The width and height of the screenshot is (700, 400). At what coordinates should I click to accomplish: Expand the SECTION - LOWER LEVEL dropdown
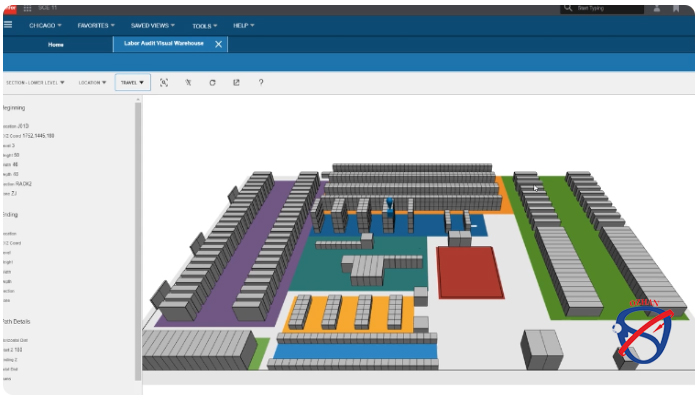[35, 83]
